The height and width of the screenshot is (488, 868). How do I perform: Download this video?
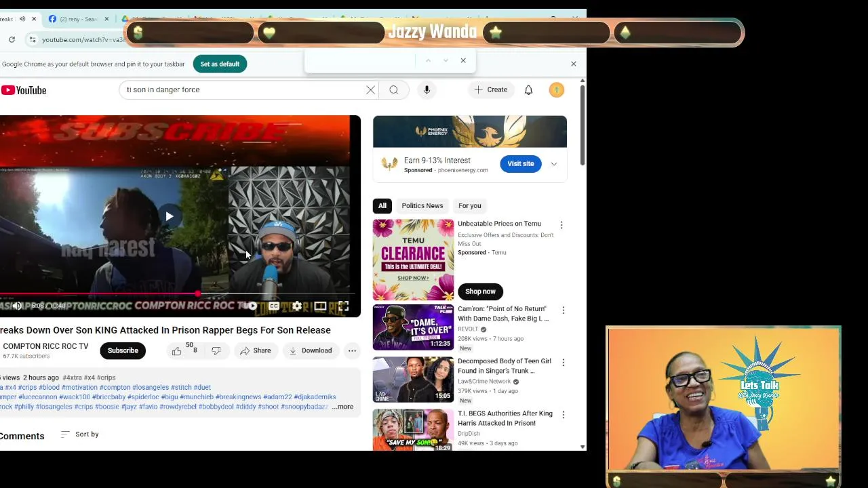(x=310, y=350)
